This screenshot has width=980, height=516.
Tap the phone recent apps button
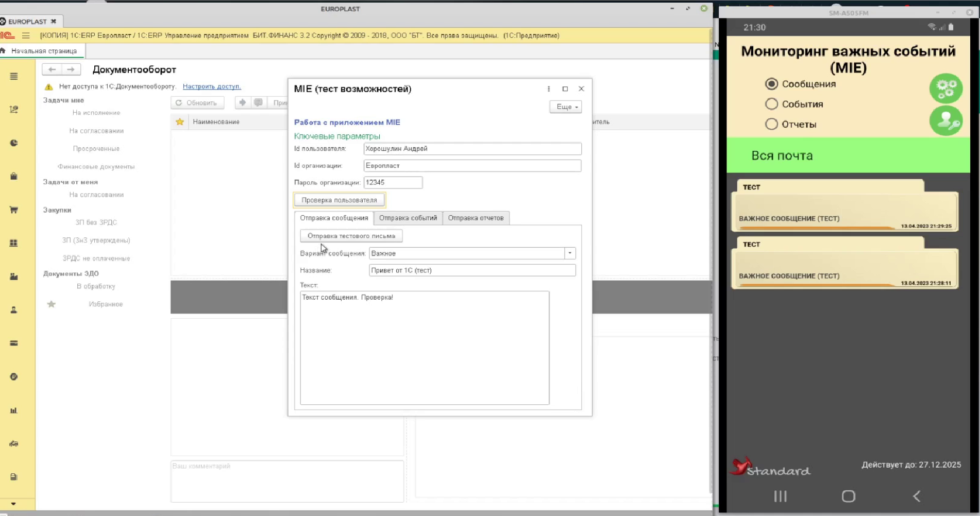(781, 496)
